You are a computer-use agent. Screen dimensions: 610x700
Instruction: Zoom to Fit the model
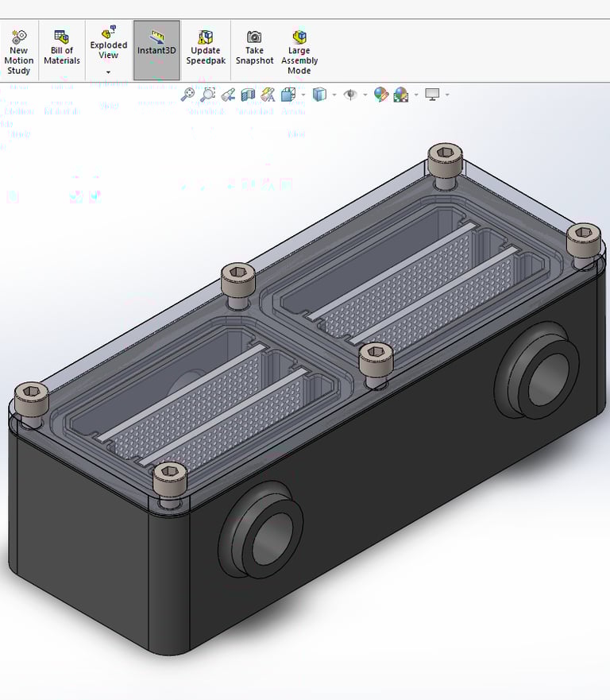pos(187,95)
